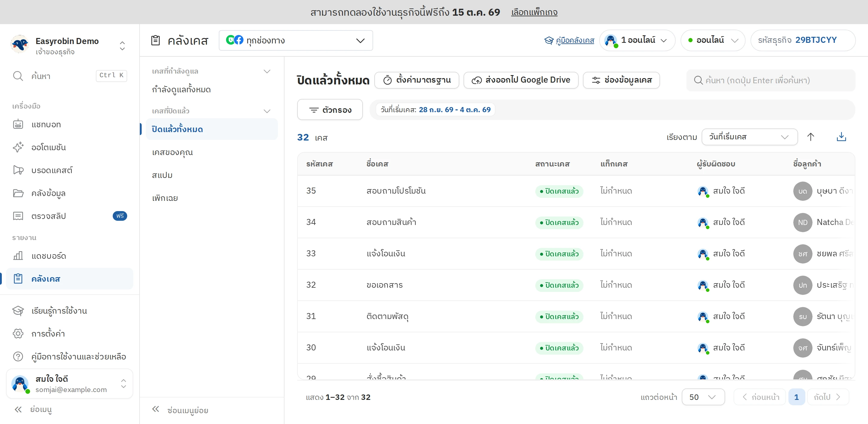This screenshot has height=424, width=868.
Task: Click บุษบา customer avatar in case 35
Action: click(x=802, y=191)
